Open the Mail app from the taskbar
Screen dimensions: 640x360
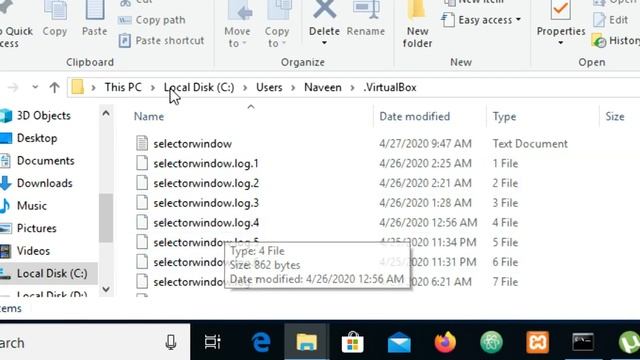point(399,342)
